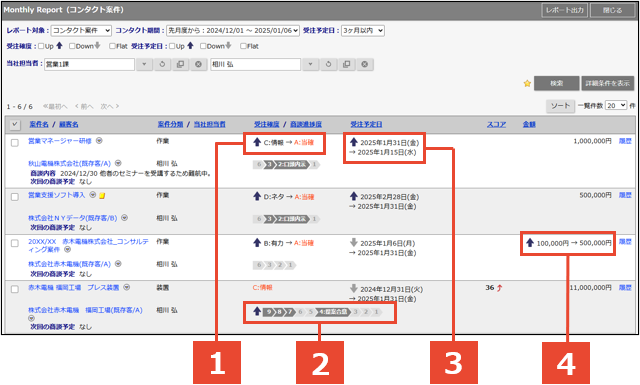Open menu icon beside 営業マネージャー研修

coord(99,140)
